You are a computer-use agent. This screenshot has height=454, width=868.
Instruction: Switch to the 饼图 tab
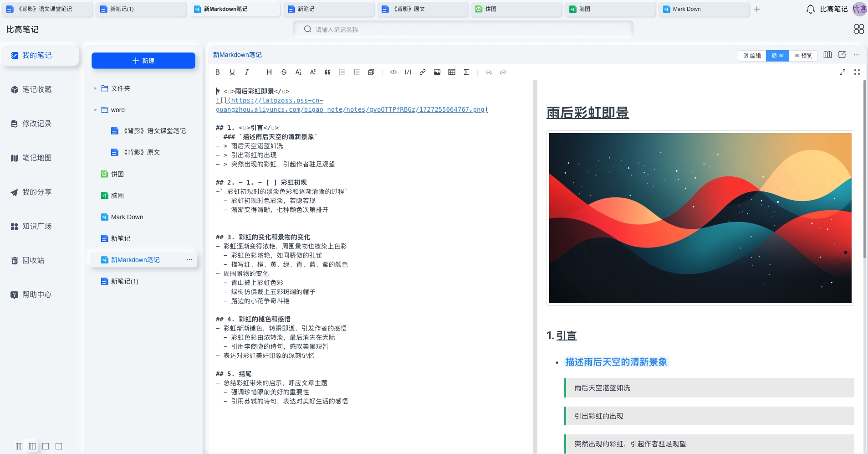click(x=515, y=9)
